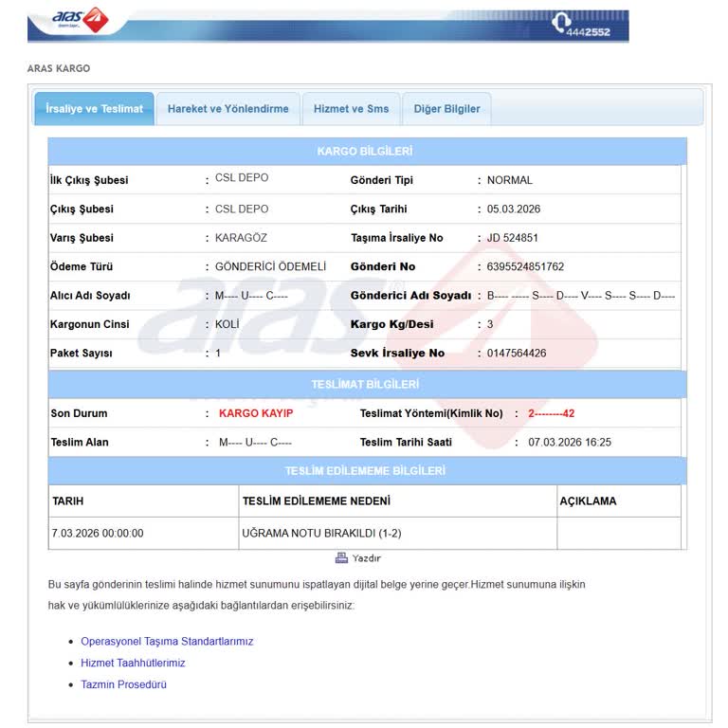Screen dimensions: 728x728
Task: Click Kargonun Cinsi value KOLİ
Action: click(x=227, y=324)
